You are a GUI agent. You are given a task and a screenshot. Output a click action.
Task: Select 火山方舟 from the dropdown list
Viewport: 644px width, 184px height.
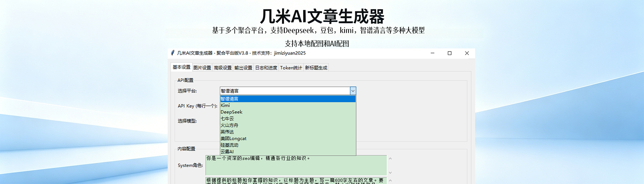[288, 125]
